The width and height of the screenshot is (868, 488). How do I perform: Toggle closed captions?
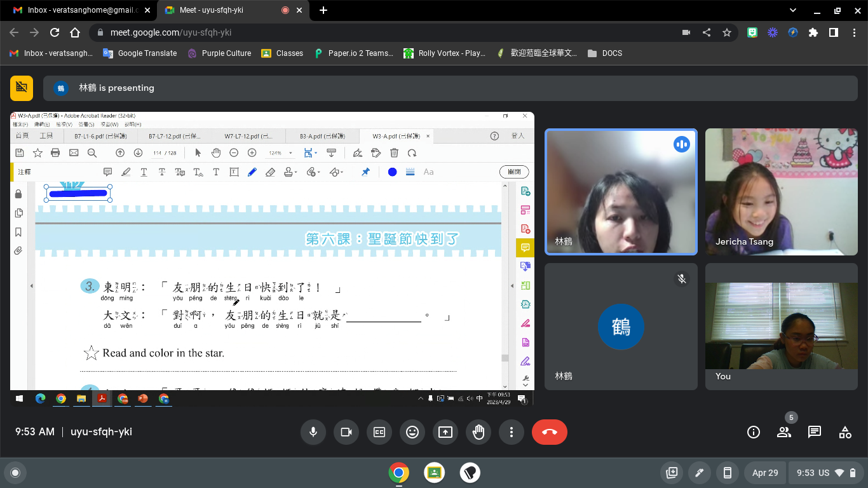click(x=379, y=432)
